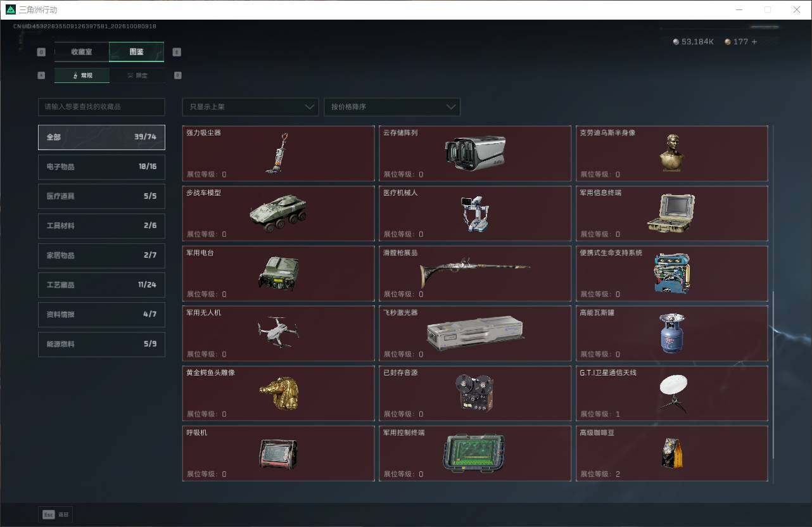Filter by 能源燃料 category

pos(101,344)
